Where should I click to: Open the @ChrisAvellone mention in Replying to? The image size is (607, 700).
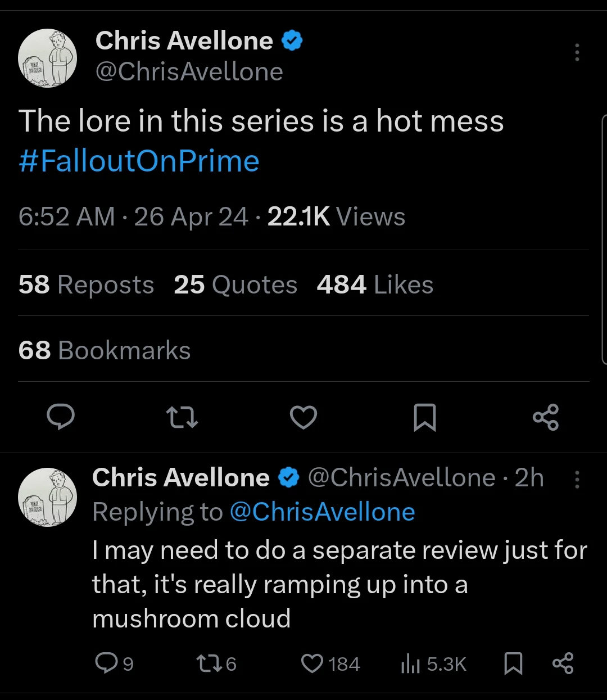click(x=323, y=512)
